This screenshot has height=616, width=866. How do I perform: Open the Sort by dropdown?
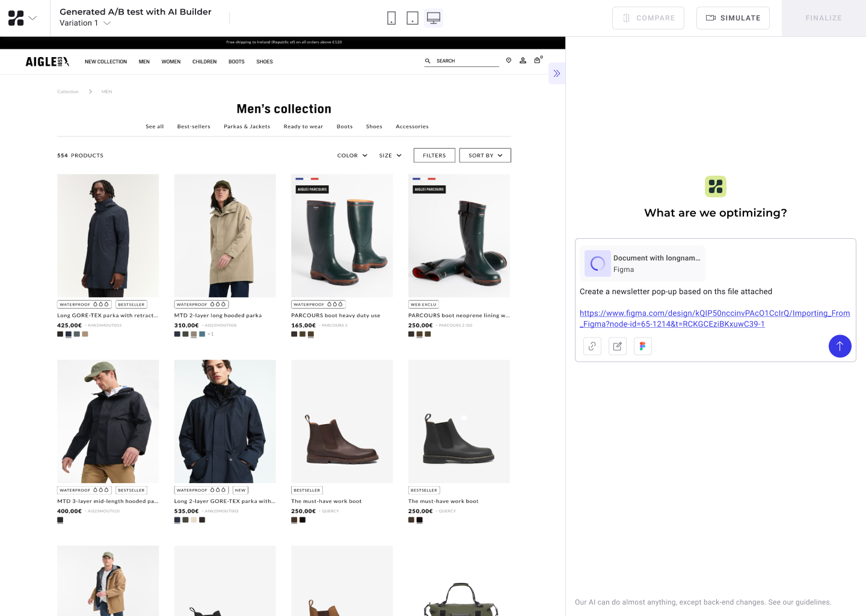[x=485, y=155]
